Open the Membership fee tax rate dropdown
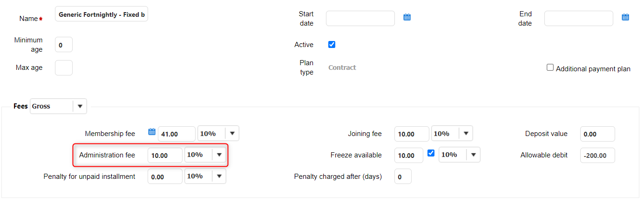644x204 pixels. point(232,134)
